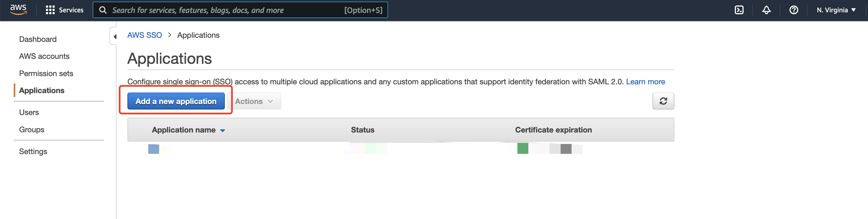
Task: Open the Learn more link
Action: pyautogui.click(x=645, y=82)
